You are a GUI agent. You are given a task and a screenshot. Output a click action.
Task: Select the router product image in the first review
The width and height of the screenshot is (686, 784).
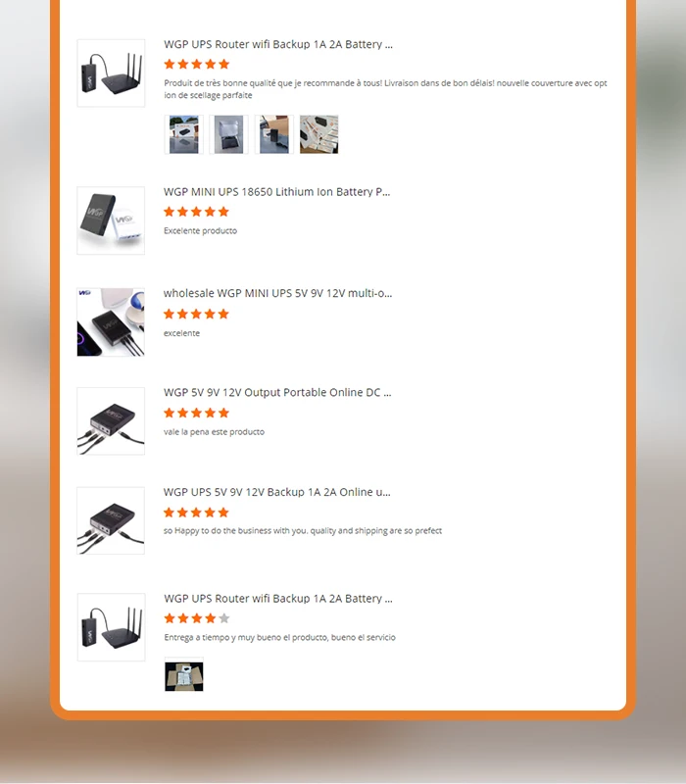pos(111,73)
